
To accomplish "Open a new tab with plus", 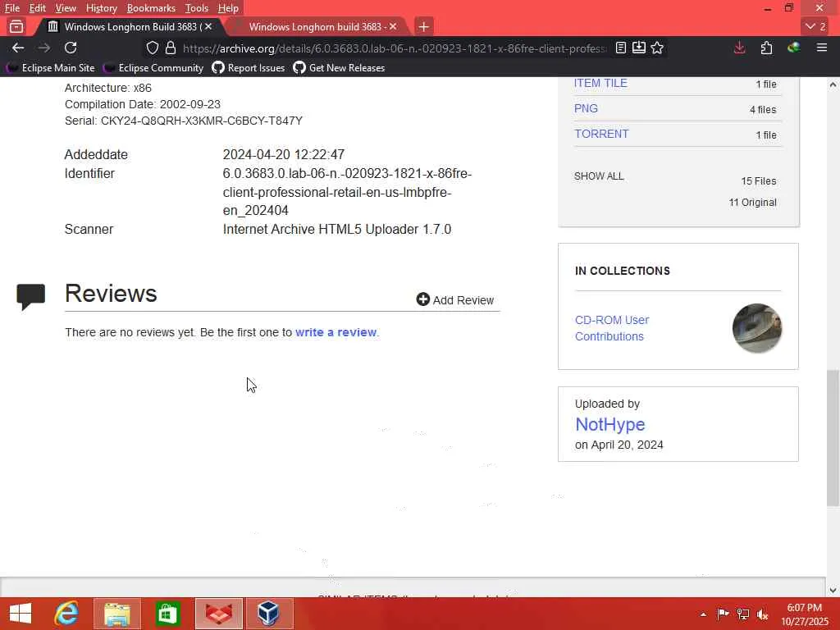I will coord(424,26).
